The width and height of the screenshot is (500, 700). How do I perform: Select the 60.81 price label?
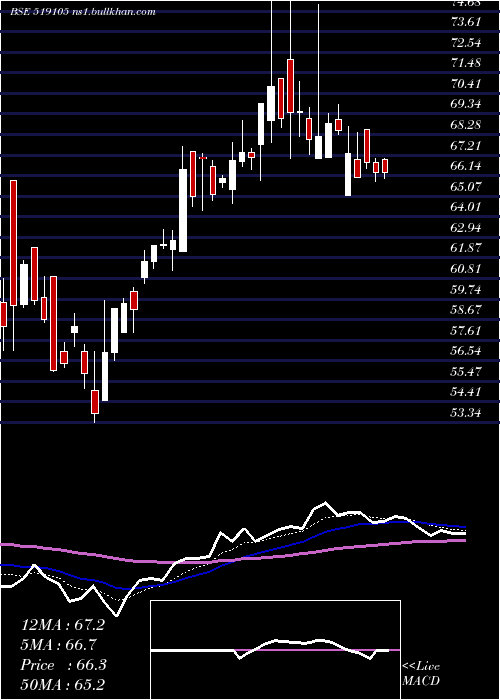pyautogui.click(x=466, y=269)
